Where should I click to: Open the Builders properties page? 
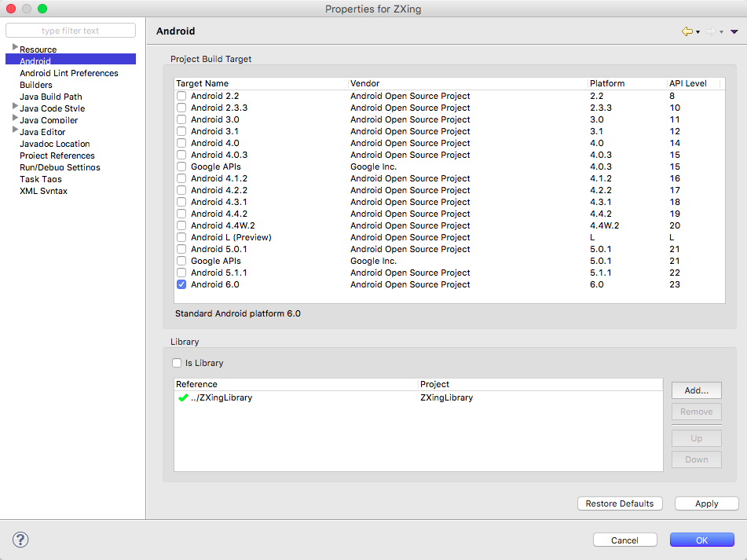click(36, 85)
